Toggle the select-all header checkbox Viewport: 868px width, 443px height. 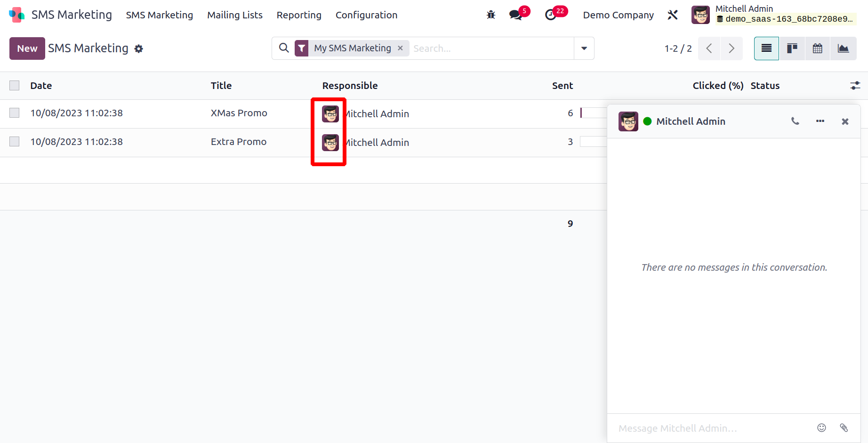point(15,86)
